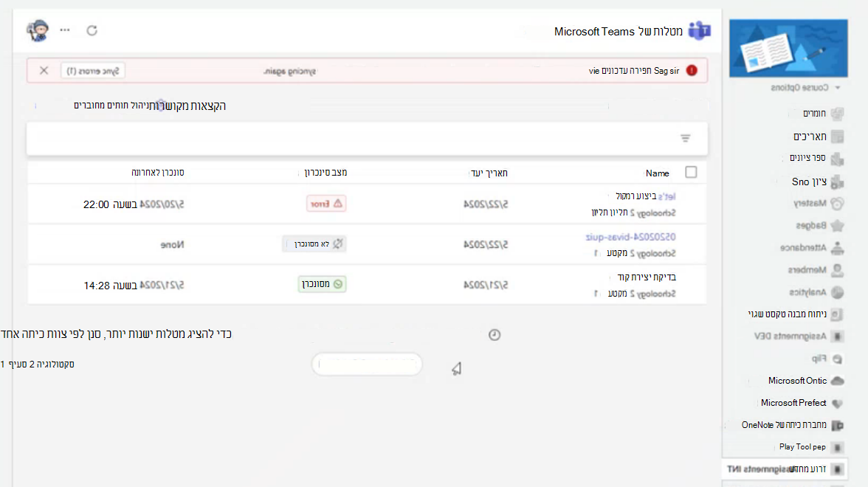
Task: Click the refresh icon in the header
Action: point(92,30)
